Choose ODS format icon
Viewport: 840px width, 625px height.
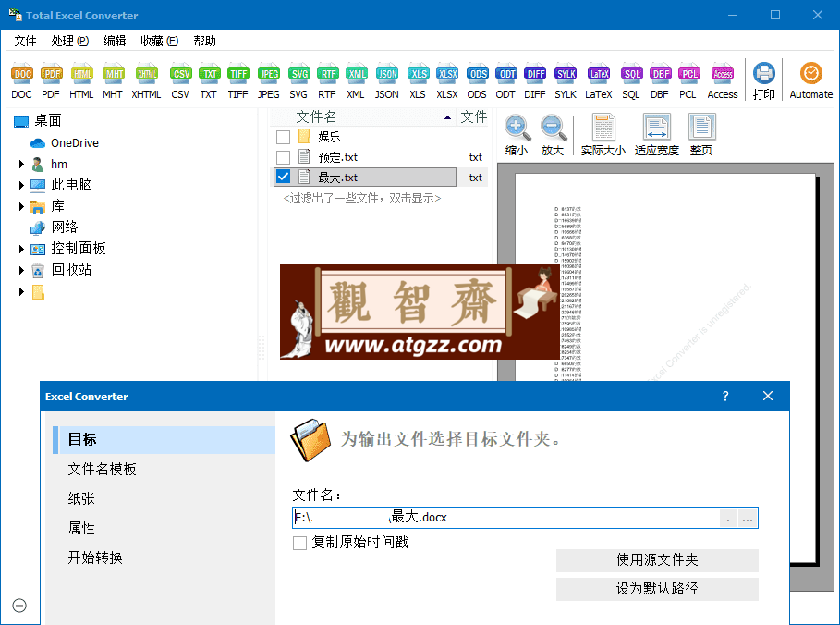(x=477, y=74)
